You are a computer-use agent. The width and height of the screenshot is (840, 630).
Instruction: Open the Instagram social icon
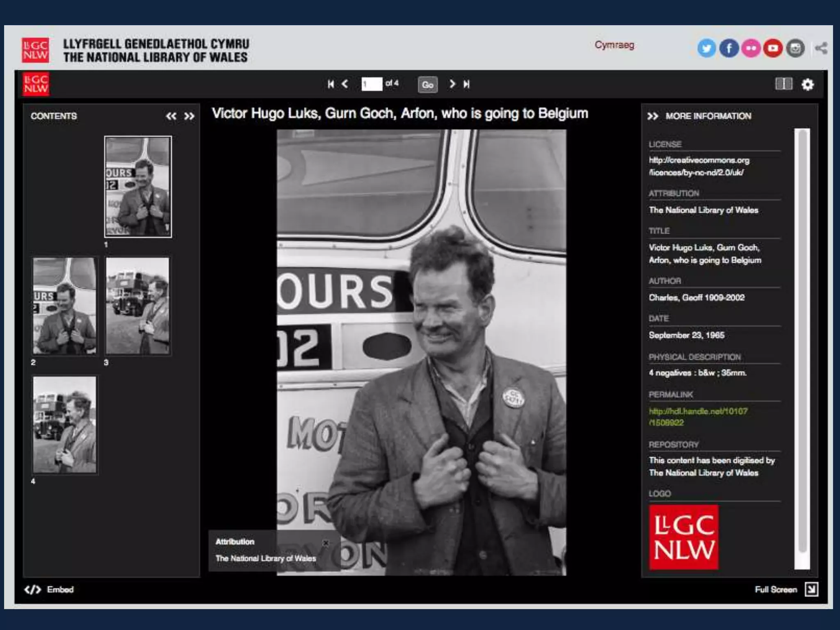point(795,48)
